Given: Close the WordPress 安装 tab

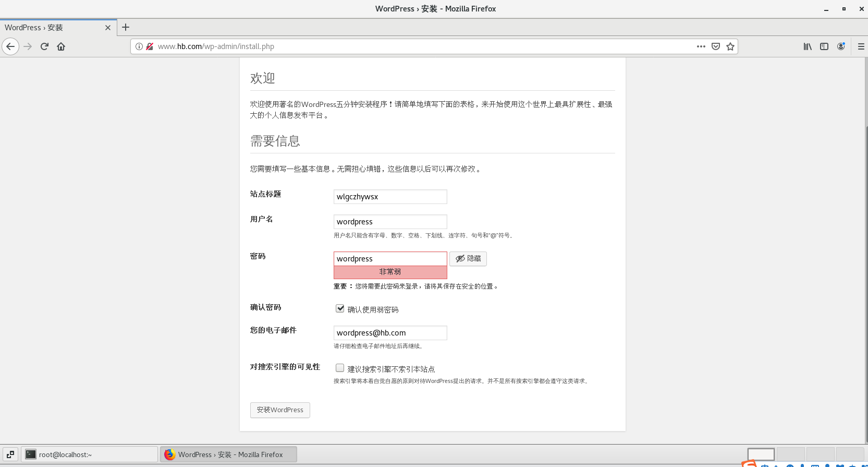Looking at the screenshot, I should [x=108, y=28].
